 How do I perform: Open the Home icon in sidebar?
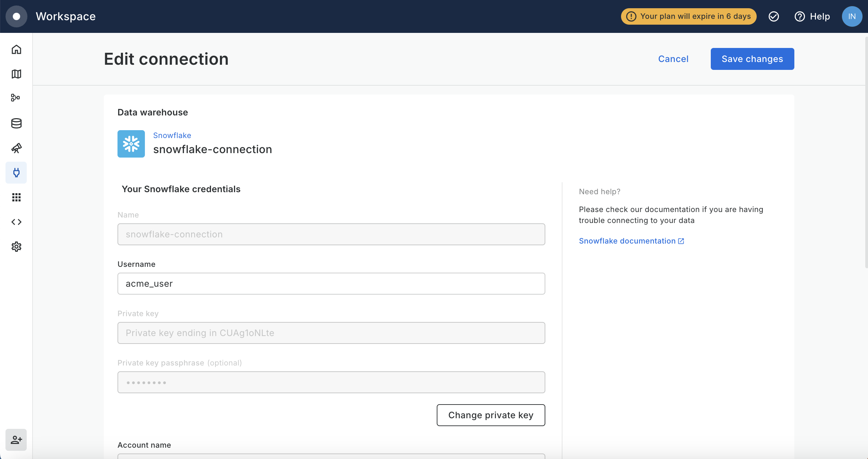tap(16, 49)
